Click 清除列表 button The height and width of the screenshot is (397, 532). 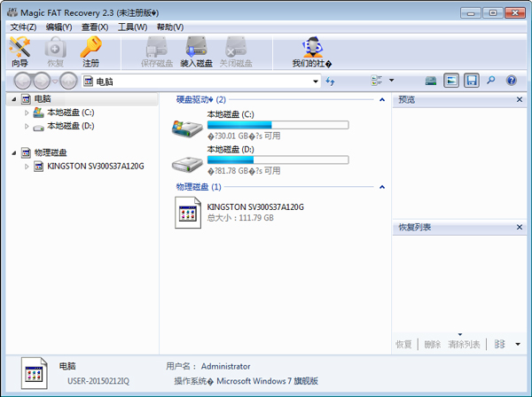point(464,345)
